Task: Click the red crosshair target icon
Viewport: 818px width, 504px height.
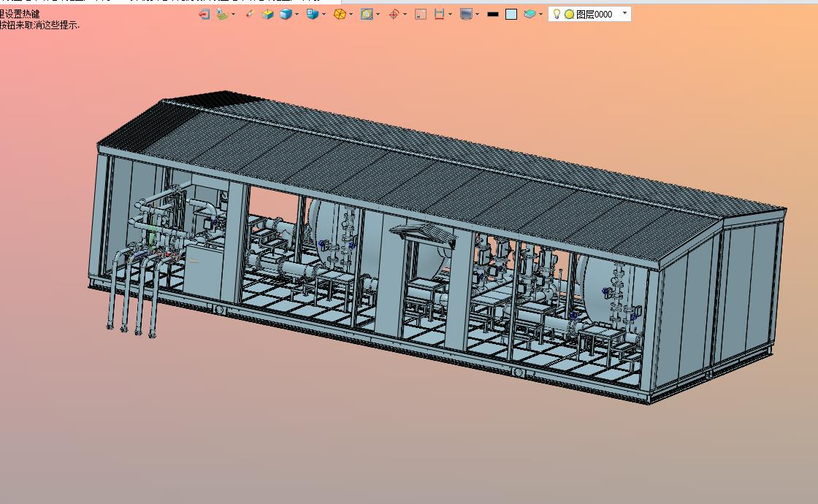Action: [394, 15]
